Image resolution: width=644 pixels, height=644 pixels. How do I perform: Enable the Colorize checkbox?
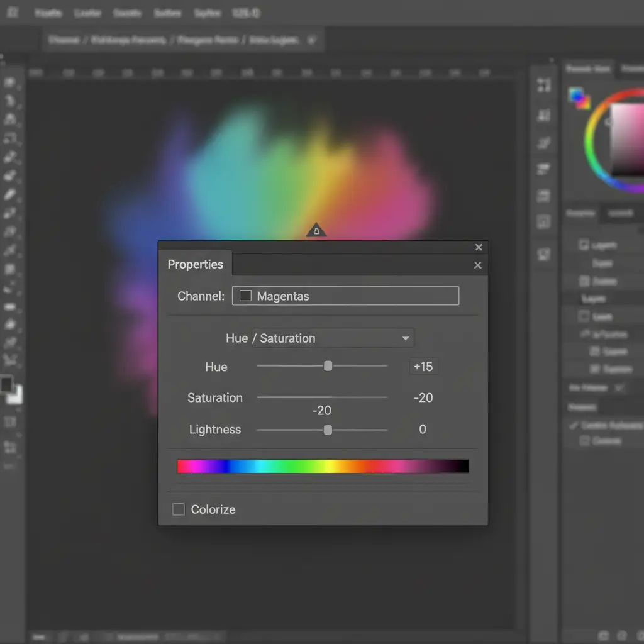(179, 509)
